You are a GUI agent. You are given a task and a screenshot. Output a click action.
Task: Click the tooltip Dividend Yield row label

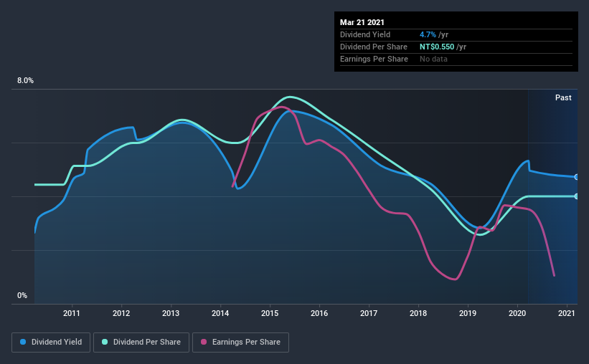point(365,34)
